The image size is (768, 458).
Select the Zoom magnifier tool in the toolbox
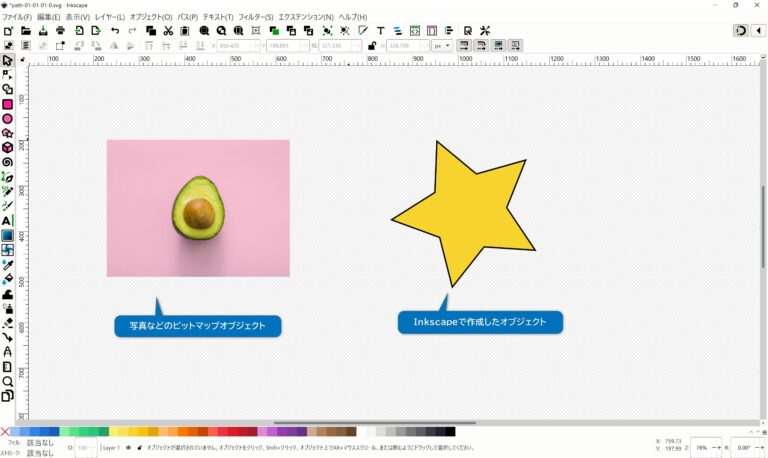(x=7, y=381)
